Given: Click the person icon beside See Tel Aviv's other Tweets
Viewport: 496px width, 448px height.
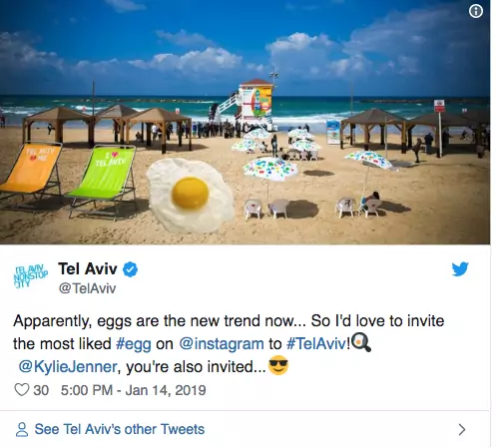Looking at the screenshot, I should (x=22, y=429).
